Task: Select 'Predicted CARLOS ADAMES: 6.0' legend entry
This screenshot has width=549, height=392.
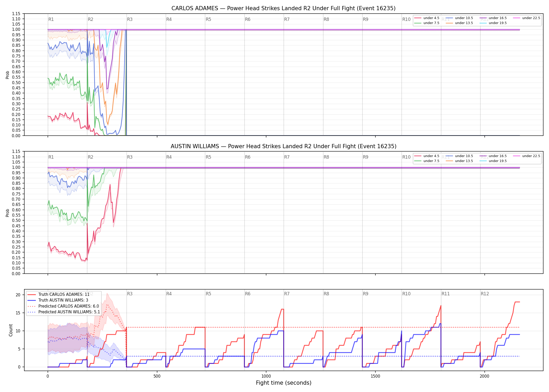Action: click(x=63, y=306)
